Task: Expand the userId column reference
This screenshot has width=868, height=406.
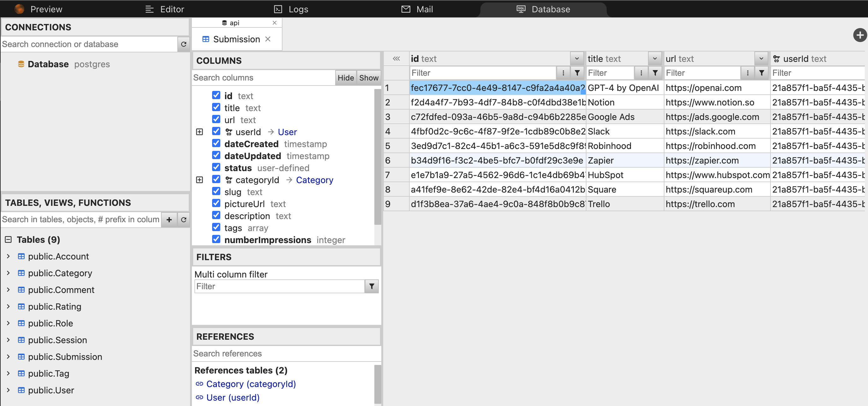Action: [199, 132]
